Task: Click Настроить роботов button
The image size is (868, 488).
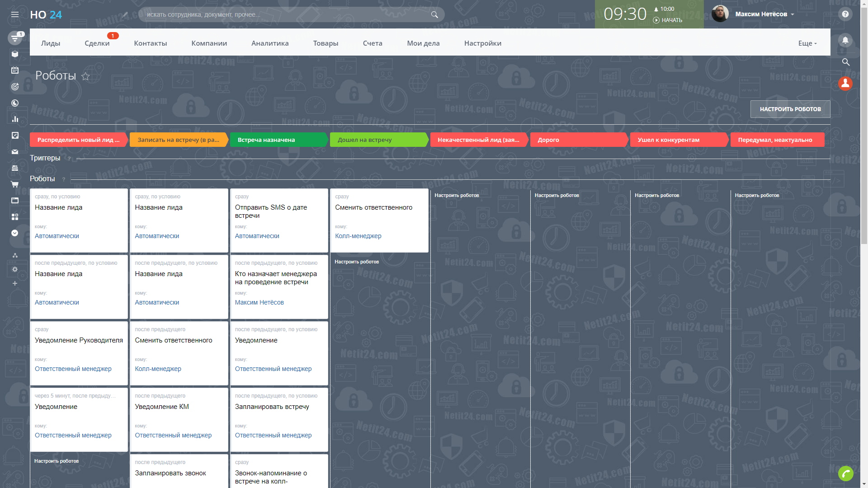Action: click(x=790, y=109)
